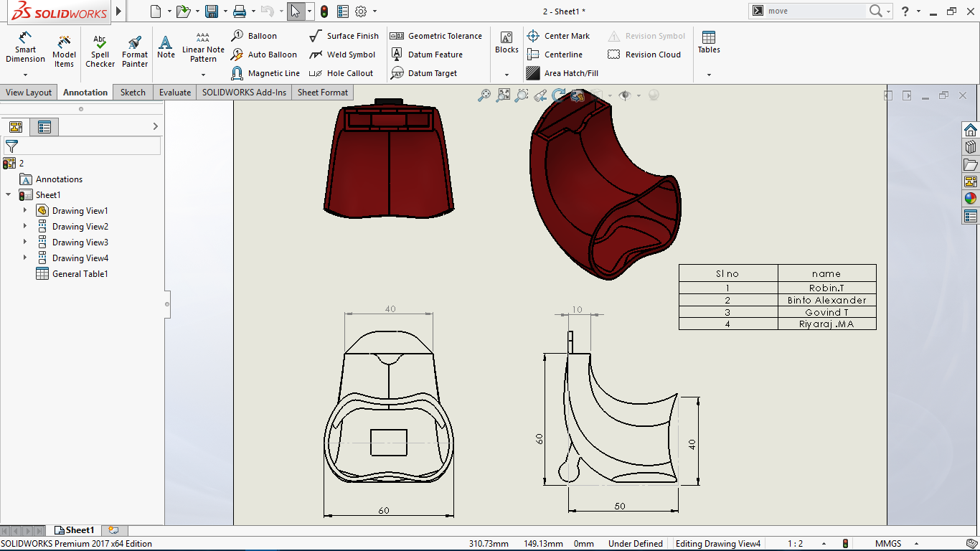
Task: Select the Sheet1 bottom tab
Action: point(75,530)
